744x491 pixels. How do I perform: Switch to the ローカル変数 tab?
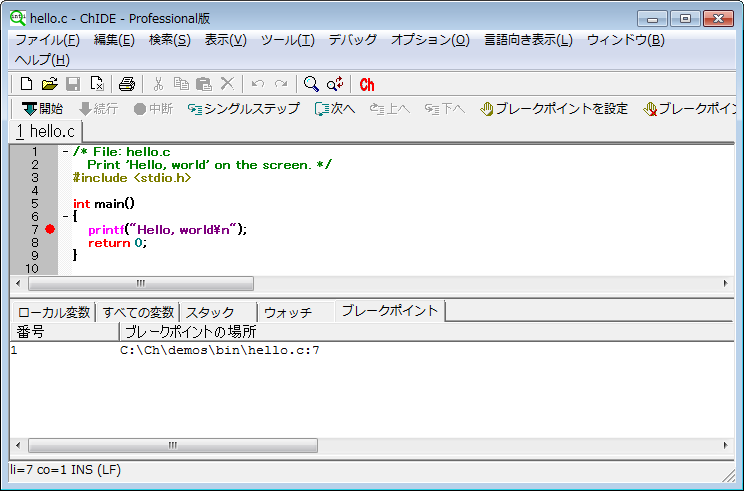tap(54, 312)
